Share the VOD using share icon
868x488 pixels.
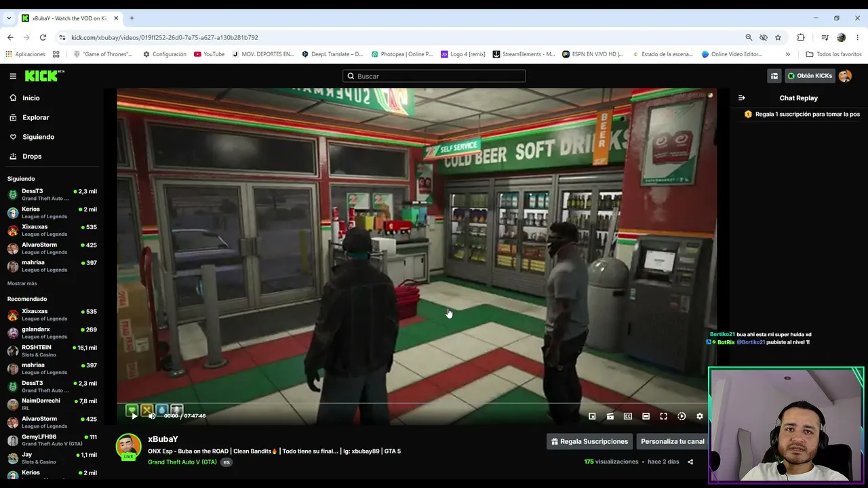click(x=690, y=462)
